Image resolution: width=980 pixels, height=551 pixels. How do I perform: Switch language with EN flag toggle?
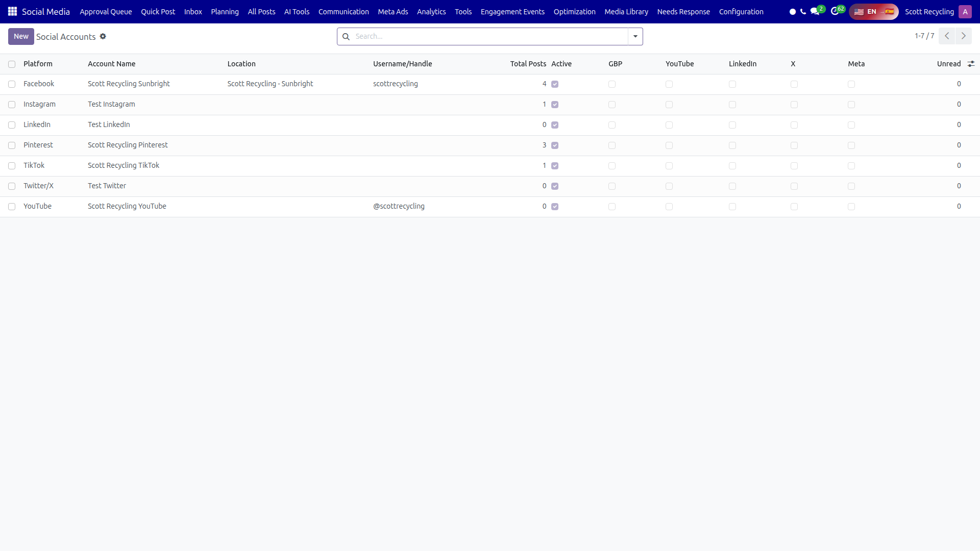(873, 12)
